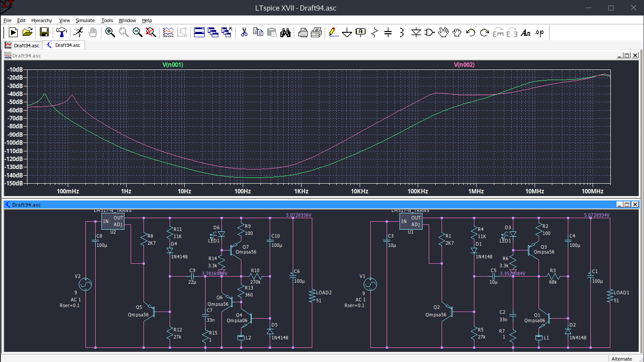The height and width of the screenshot is (362, 644).
Task: Click the Autorange plot icon
Action: (168, 32)
